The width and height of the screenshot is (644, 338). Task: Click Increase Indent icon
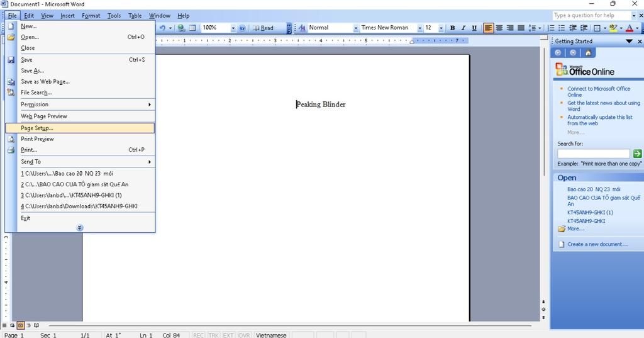[x=584, y=28]
